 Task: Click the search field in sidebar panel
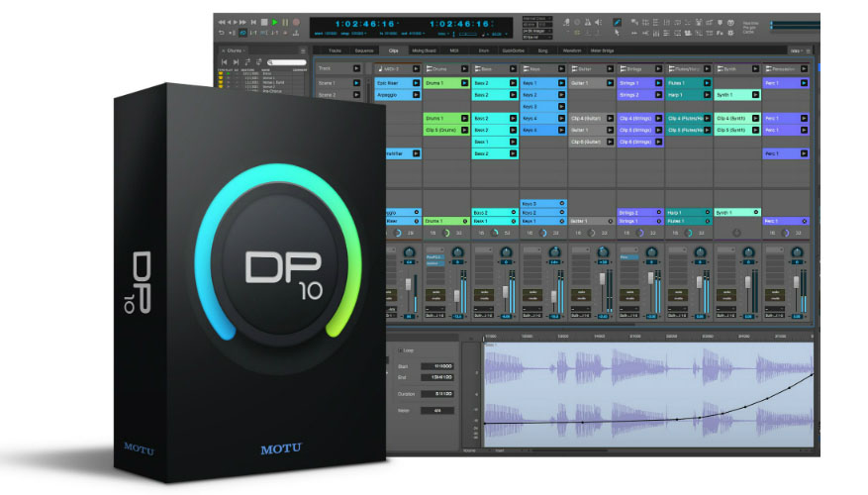coord(287,62)
